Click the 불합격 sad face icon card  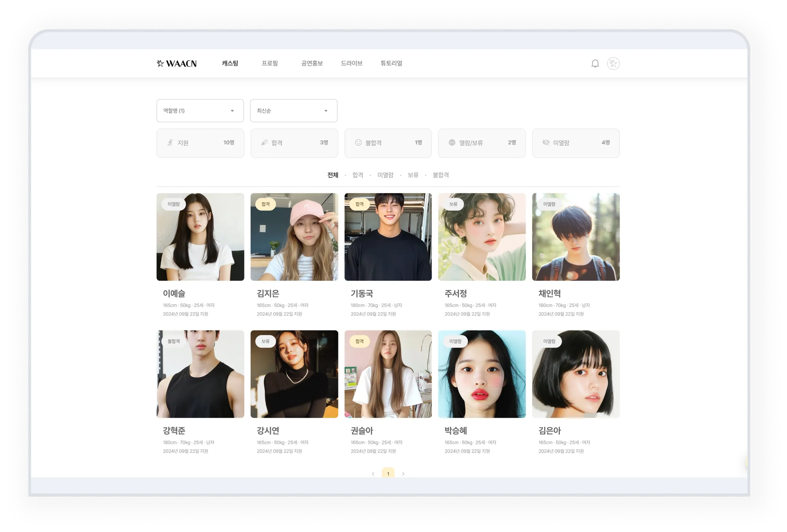388,143
